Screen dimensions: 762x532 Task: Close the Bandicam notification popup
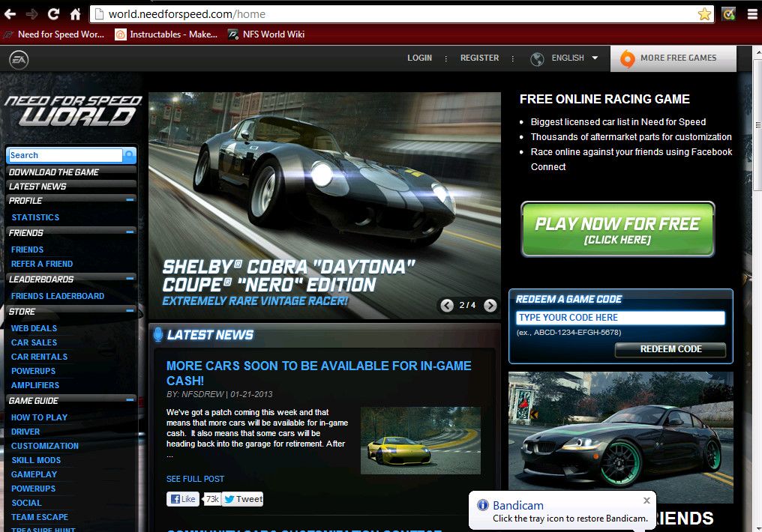pos(646,501)
